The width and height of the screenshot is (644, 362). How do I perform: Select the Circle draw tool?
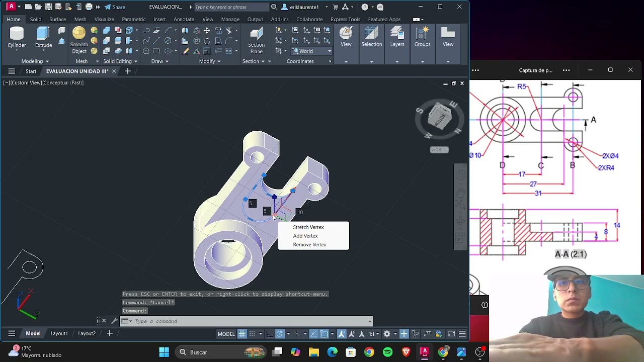168,41
